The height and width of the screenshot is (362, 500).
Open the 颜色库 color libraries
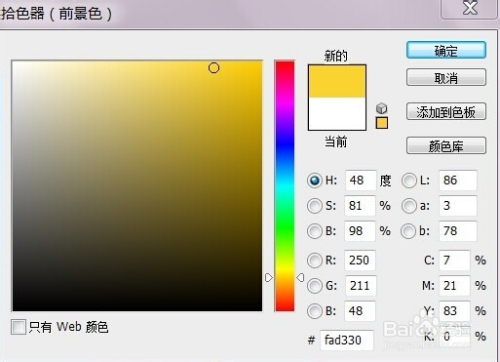coord(446,146)
